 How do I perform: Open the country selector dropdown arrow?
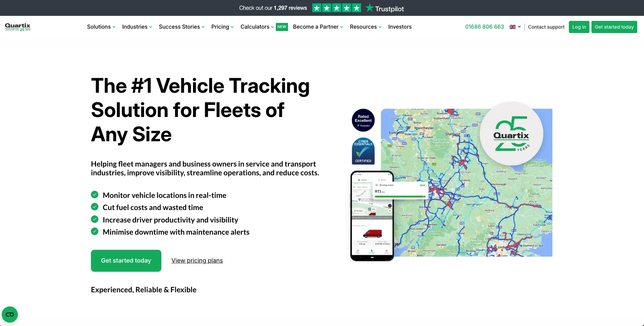(x=519, y=27)
